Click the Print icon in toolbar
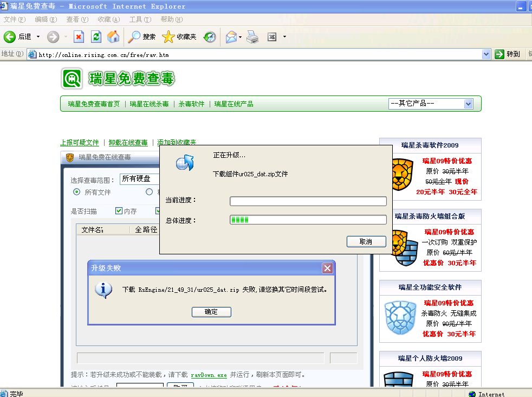 [252, 37]
